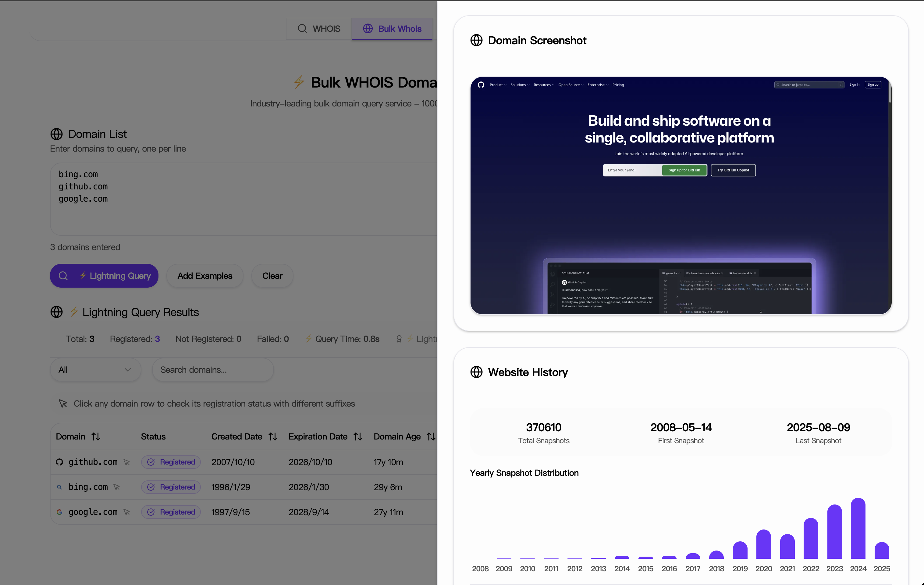Focus the Search domains field
Image resolution: width=924 pixels, height=585 pixels.
213,370
